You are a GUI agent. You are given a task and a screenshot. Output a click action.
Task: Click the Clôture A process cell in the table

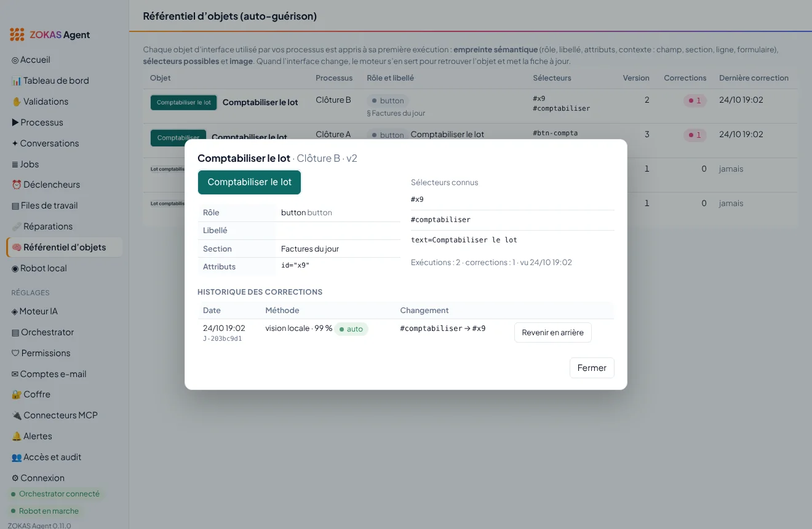(333, 134)
